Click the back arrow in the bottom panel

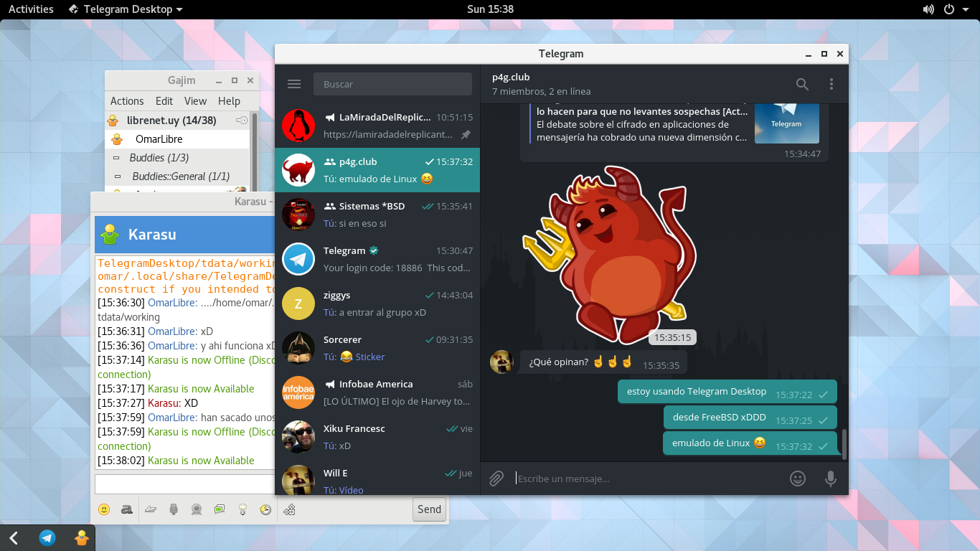click(14, 537)
